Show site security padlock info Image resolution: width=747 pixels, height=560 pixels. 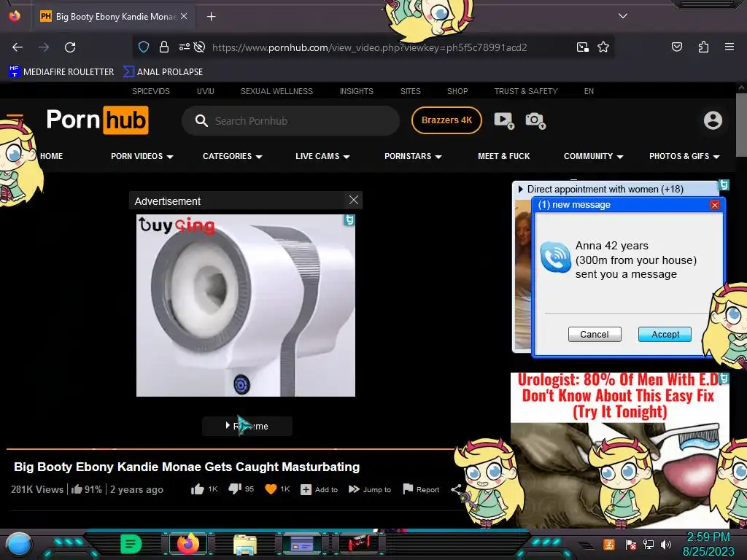pos(164,47)
